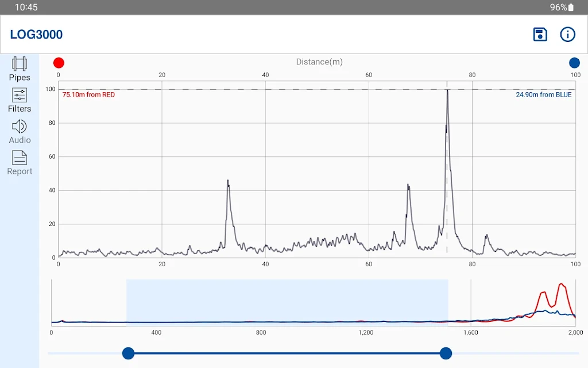Click the LOG3000 title text
Viewport: 588px width, 368px height.
[36, 34]
